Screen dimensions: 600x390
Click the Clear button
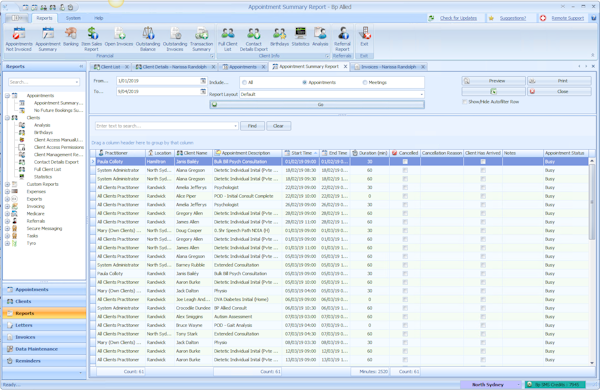(x=278, y=126)
